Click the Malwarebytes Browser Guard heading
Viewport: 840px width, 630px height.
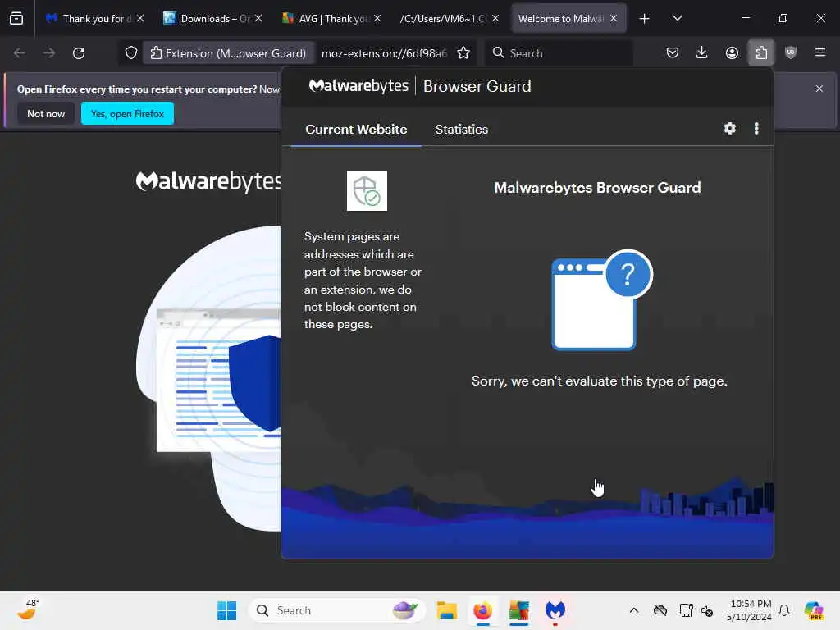[597, 188]
